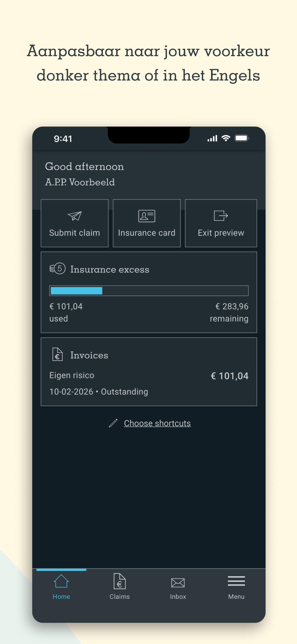The width and height of the screenshot is (297, 644).
Task: Click the Insurance card label
Action: tap(147, 233)
